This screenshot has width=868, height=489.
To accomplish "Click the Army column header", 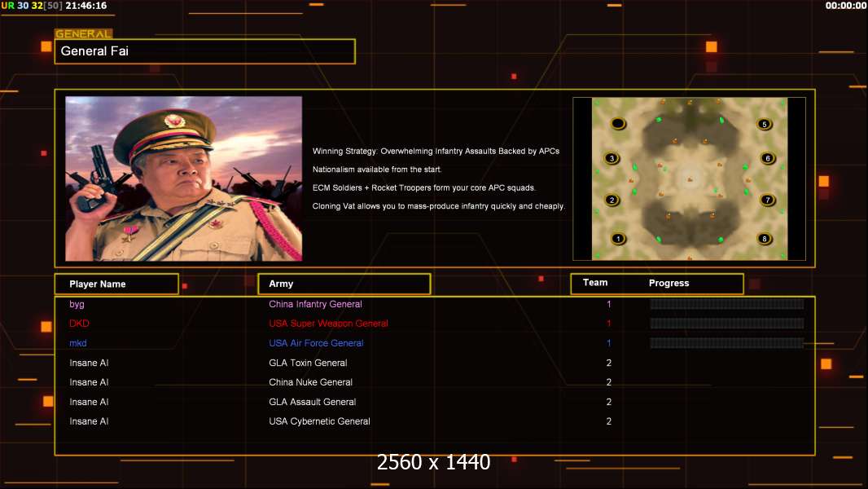I will pyautogui.click(x=344, y=284).
